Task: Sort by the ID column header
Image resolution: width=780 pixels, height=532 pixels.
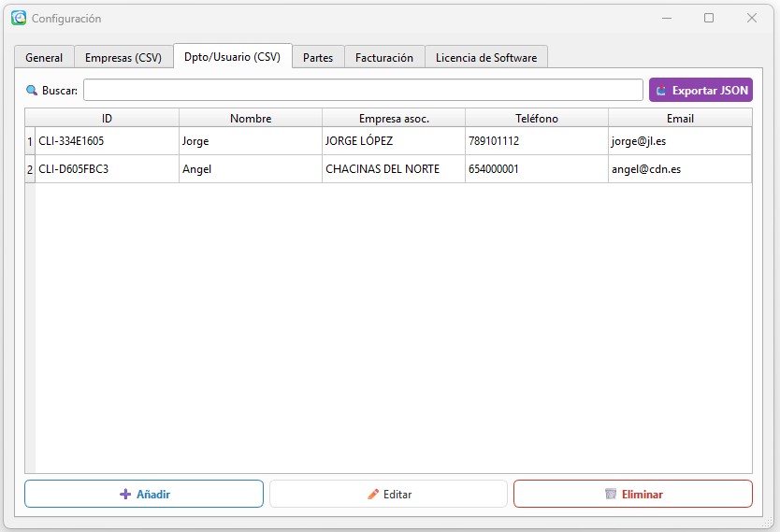Action: click(x=107, y=119)
